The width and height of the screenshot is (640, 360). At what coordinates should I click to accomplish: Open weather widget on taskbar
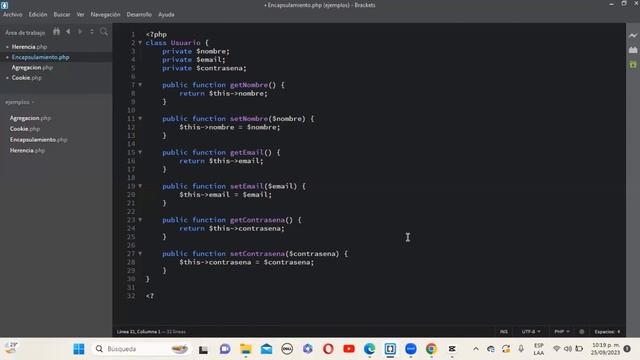(11, 348)
